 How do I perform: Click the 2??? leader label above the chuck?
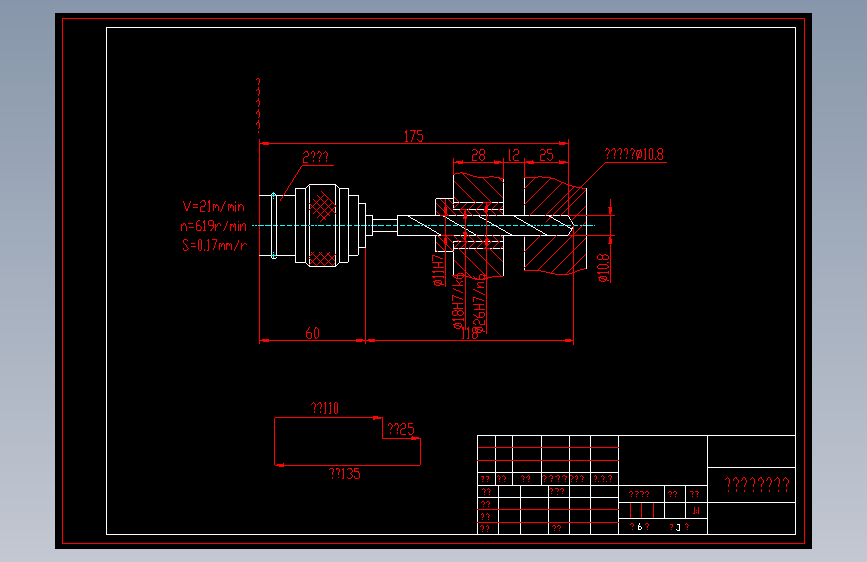pos(316,158)
